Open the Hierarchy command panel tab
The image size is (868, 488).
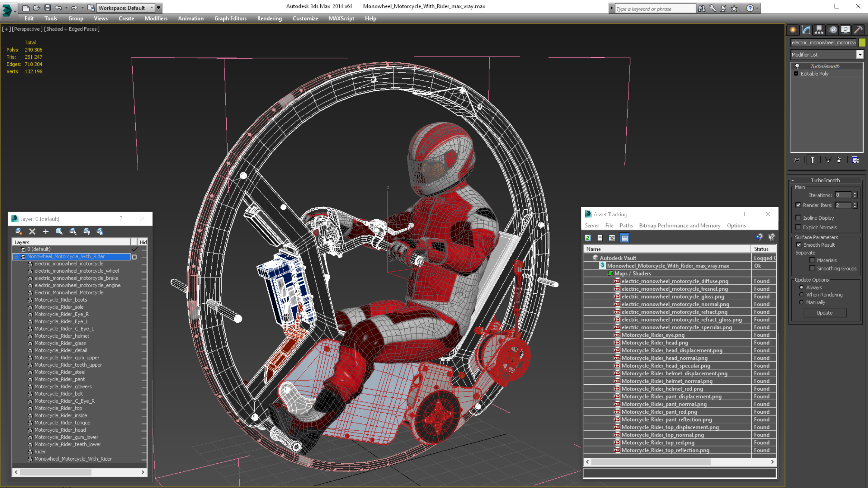click(819, 30)
